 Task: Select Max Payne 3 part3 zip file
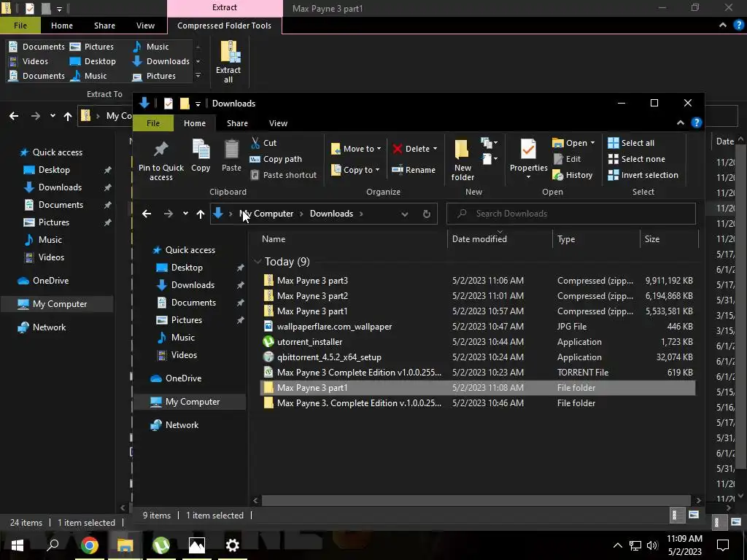click(x=478, y=281)
